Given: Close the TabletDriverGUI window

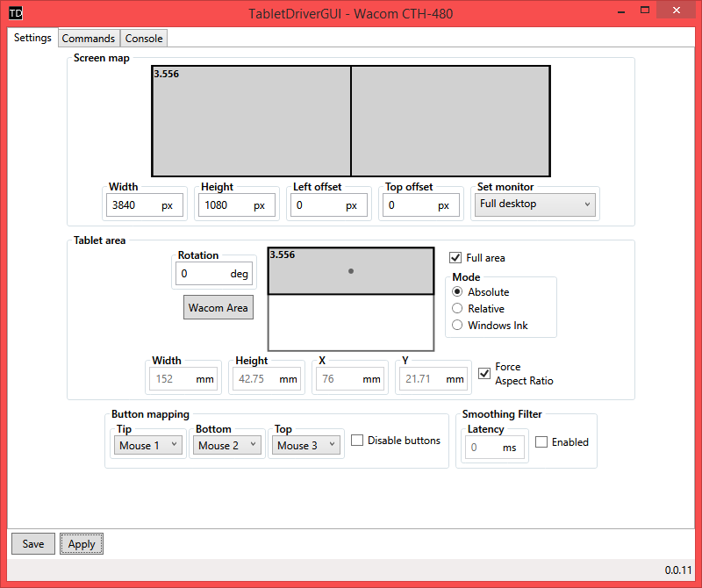Looking at the screenshot, I should (676, 11).
